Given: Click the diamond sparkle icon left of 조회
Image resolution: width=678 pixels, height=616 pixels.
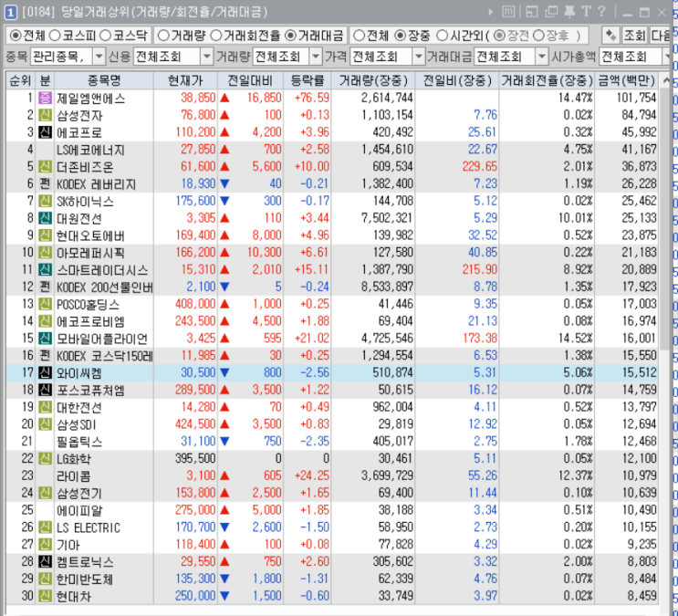Looking at the screenshot, I should (x=611, y=36).
